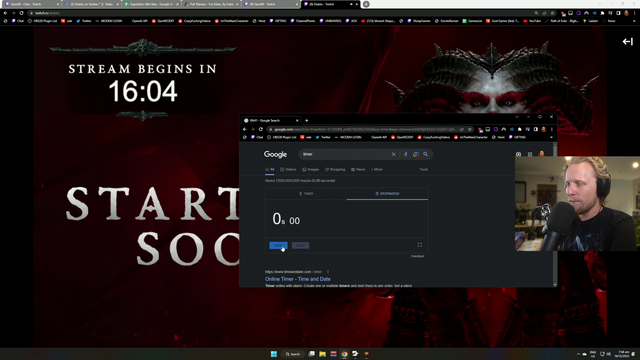Clear the Google search box with the X
The height and width of the screenshot is (360, 640).
pos(393,154)
